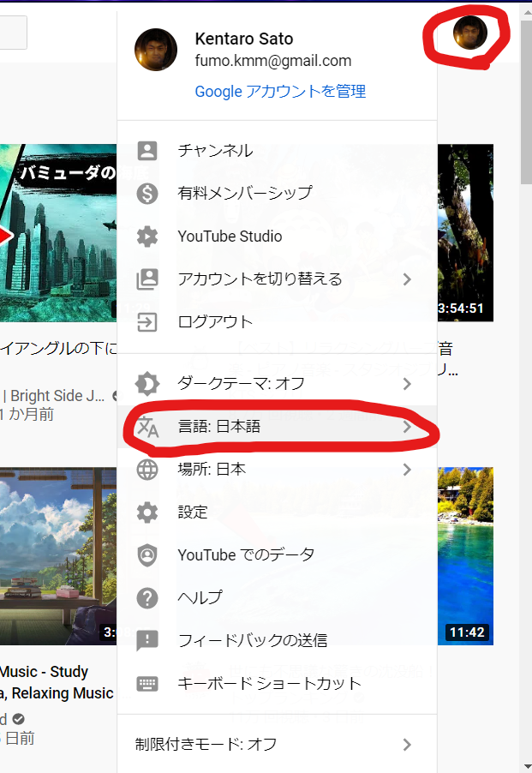Click Google アカウントを管理 link
This screenshot has width=532, height=773.
point(280,91)
